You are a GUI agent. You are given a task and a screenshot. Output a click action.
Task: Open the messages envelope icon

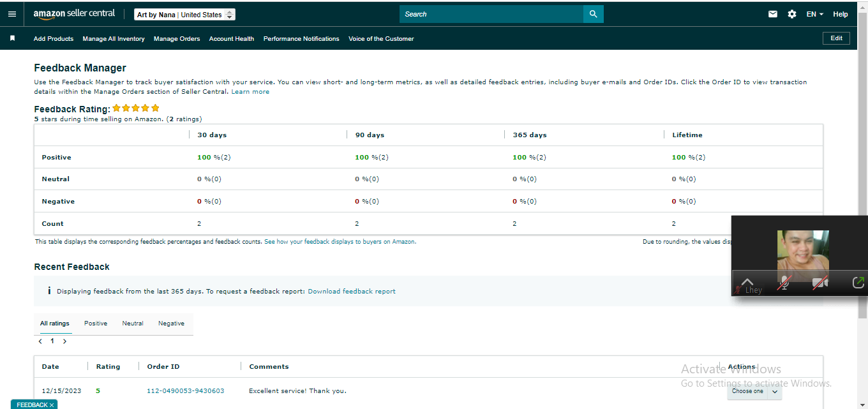pyautogui.click(x=773, y=14)
